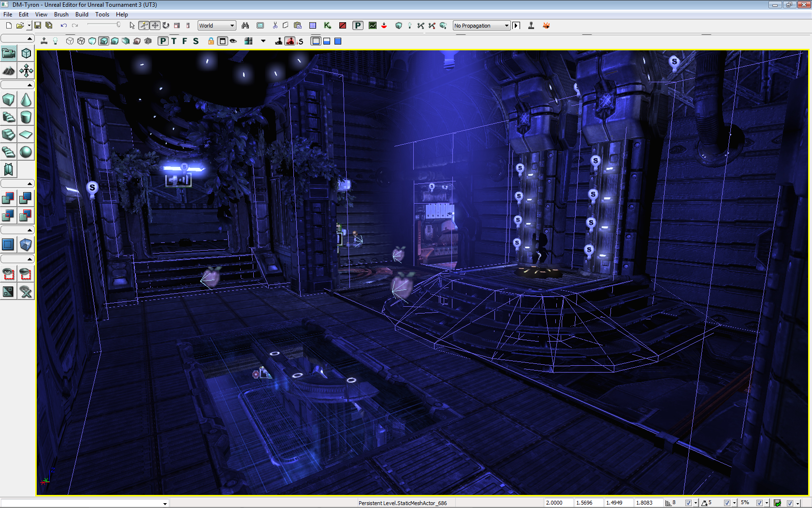Undo the last action
The width and height of the screenshot is (812, 508).
coord(63,26)
